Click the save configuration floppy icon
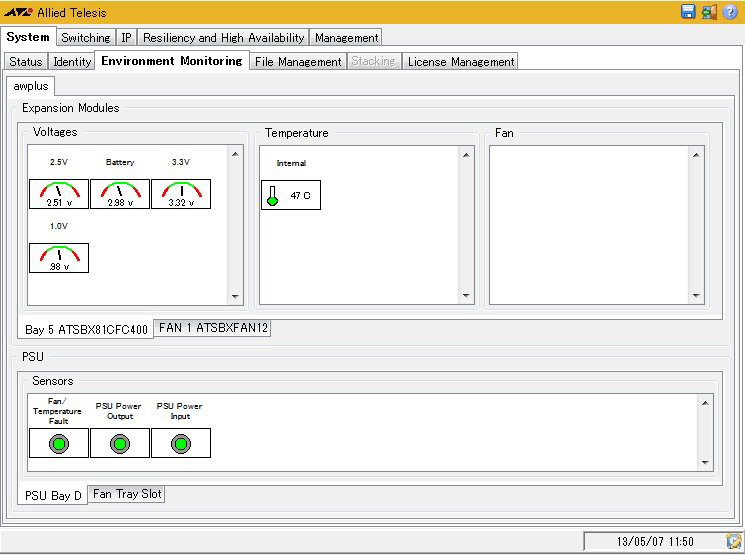The width and height of the screenshot is (745, 556). click(x=688, y=12)
